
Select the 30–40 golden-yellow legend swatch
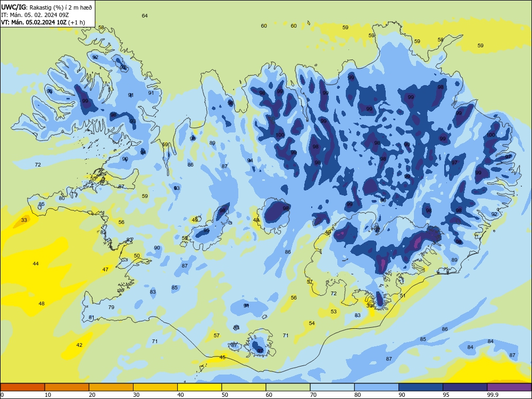tap(155, 387)
